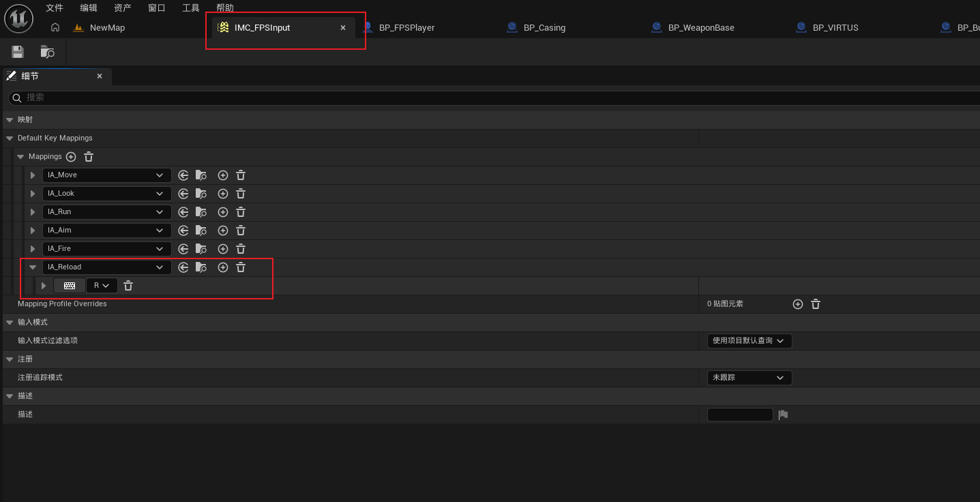Viewport: 980px width, 502px height.
Task: Open the IA_Reload action dropdown
Action: [x=106, y=267]
